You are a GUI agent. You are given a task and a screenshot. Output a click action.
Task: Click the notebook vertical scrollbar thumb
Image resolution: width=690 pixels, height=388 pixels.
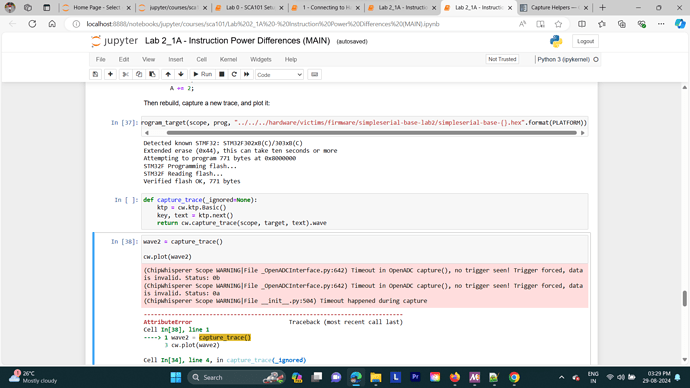click(x=684, y=298)
